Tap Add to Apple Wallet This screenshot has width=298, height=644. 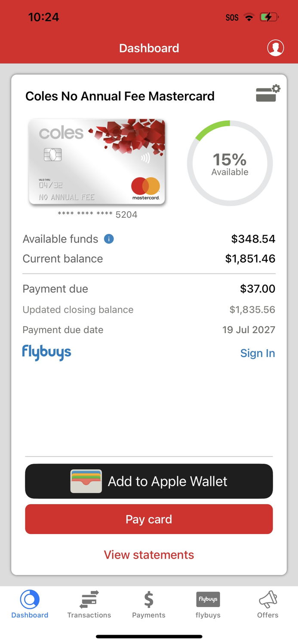pos(149,481)
